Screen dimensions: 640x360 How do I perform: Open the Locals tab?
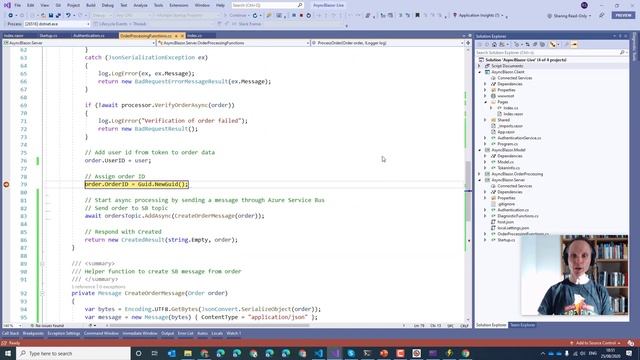tap(217, 333)
